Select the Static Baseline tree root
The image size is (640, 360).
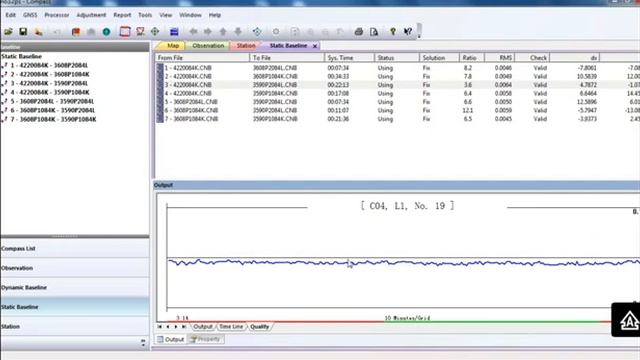[21, 56]
